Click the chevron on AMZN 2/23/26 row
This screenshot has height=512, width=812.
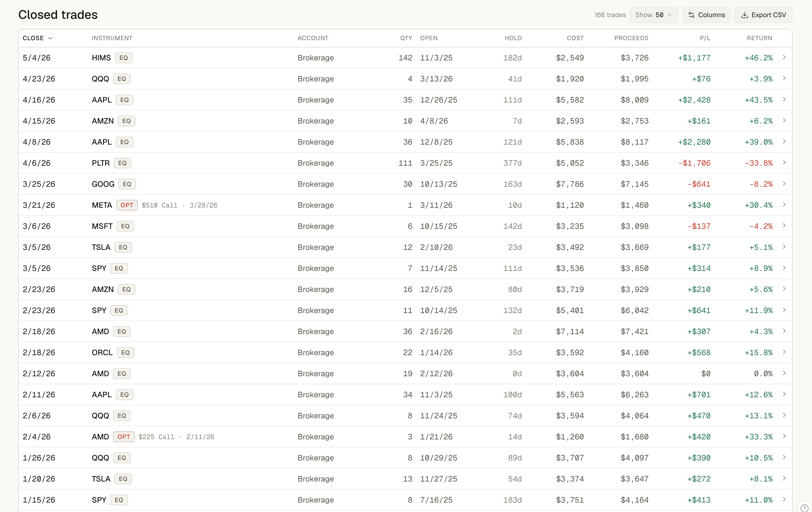[x=784, y=289]
